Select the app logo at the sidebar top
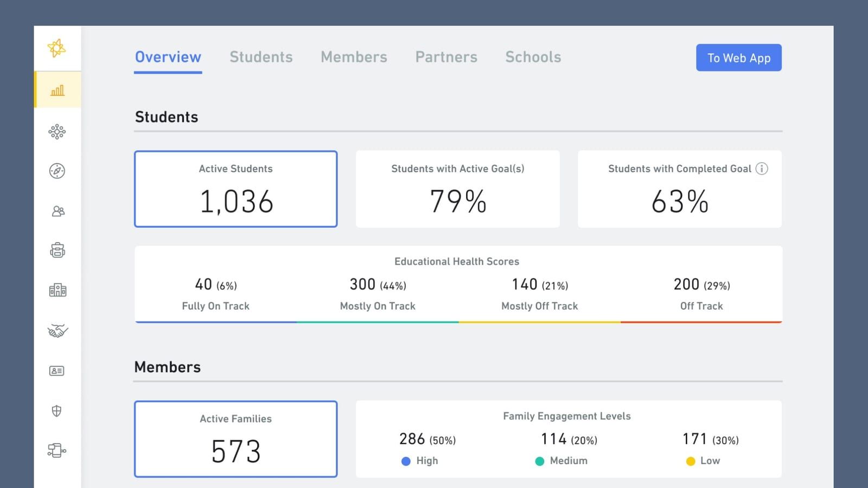This screenshot has height=488, width=868. click(57, 49)
